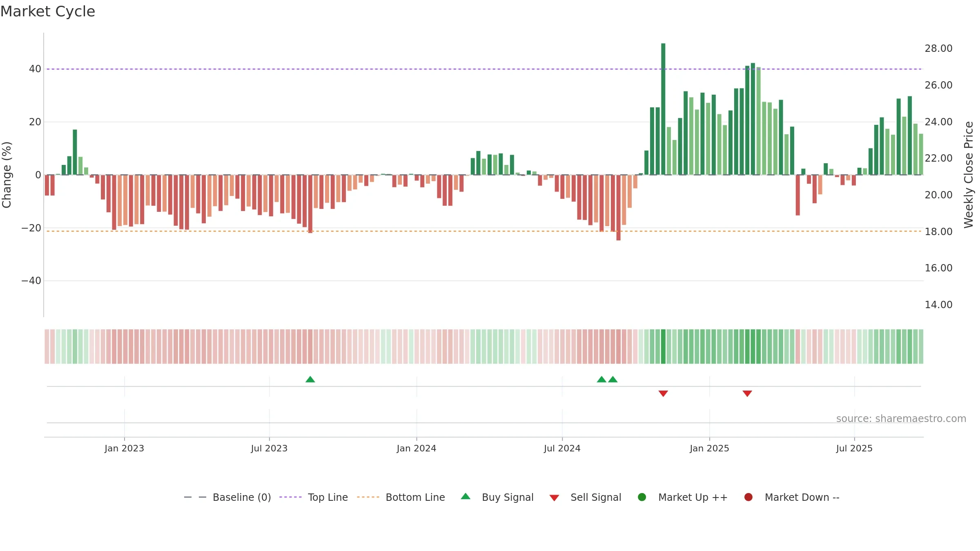Click the 28.00 price axis value

[938, 49]
